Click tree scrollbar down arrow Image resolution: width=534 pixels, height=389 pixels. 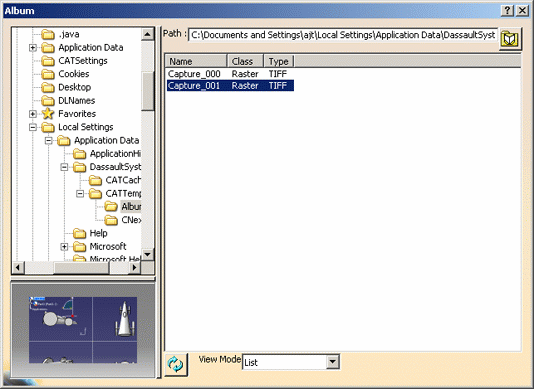click(x=148, y=254)
